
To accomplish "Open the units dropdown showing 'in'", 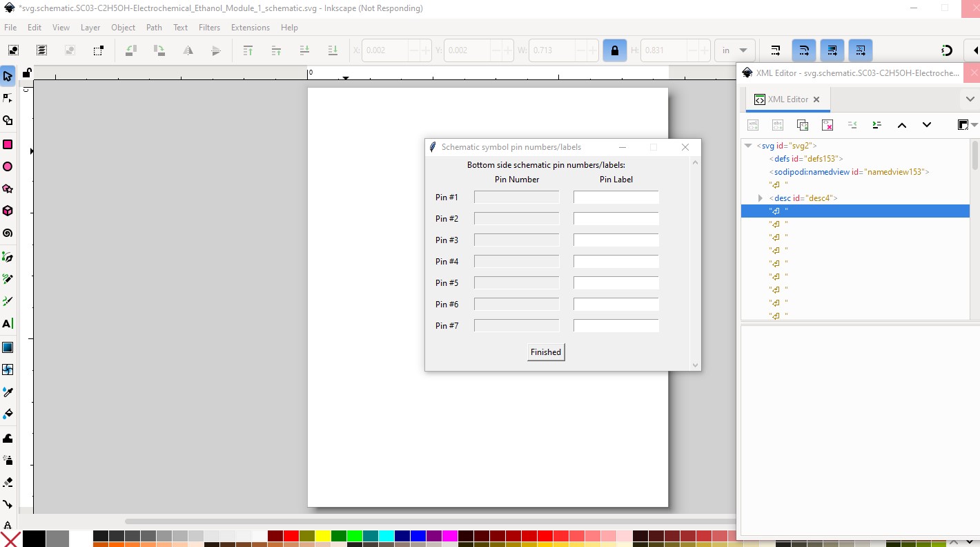I will coord(734,50).
